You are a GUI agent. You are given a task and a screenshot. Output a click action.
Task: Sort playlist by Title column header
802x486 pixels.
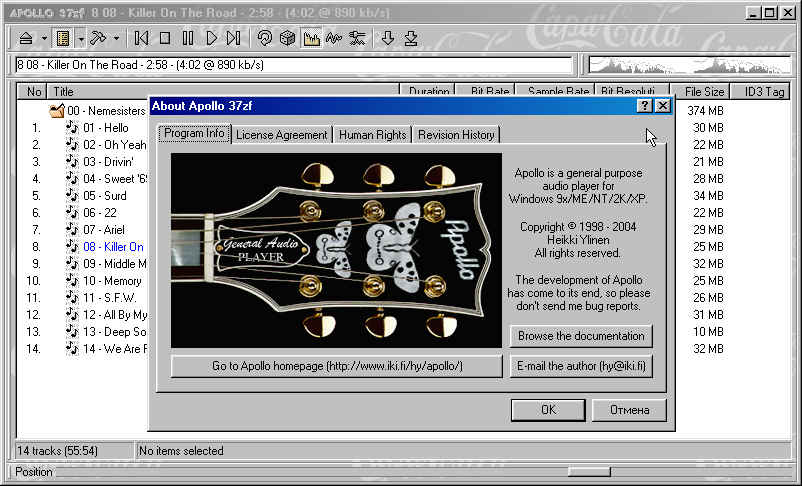(224, 92)
